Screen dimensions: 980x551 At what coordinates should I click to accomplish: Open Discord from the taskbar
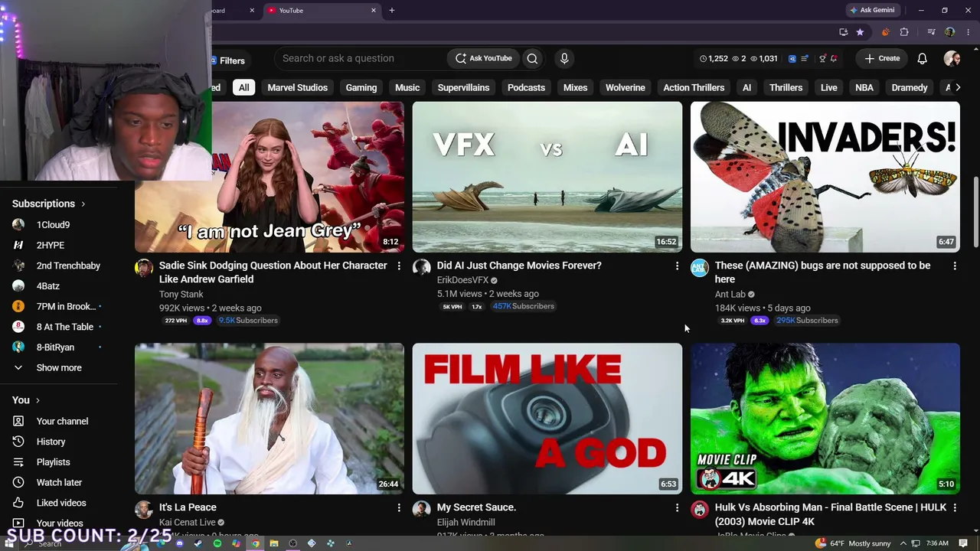(x=180, y=543)
